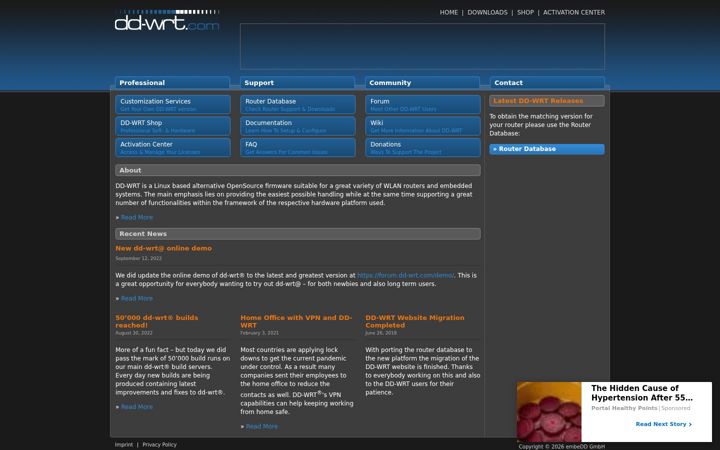Click Read Next Story in the ad
Image resolution: width=720 pixels, height=450 pixels.
tap(664, 424)
